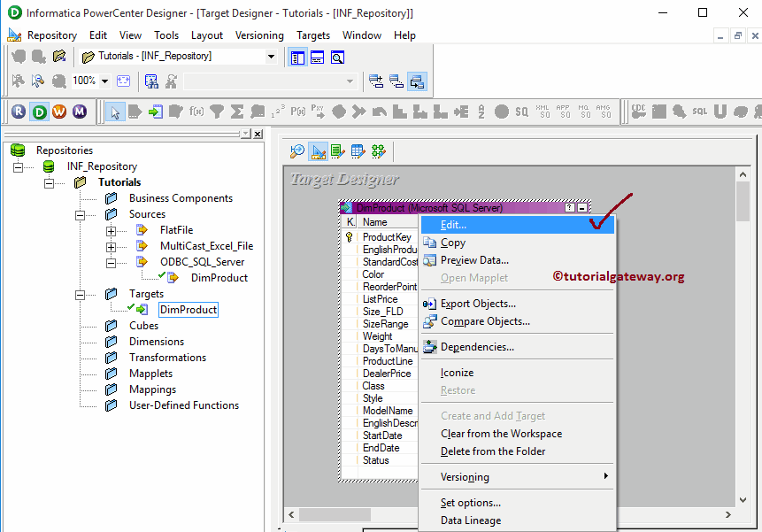Collapse the Sources tree branch
Screen dimensions: 762x532
(80, 213)
